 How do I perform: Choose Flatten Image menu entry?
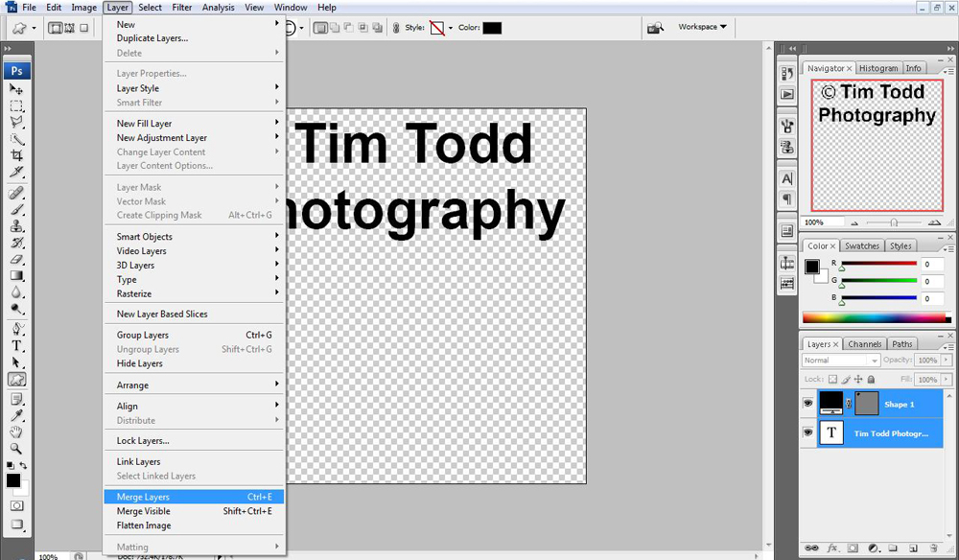[194, 525]
